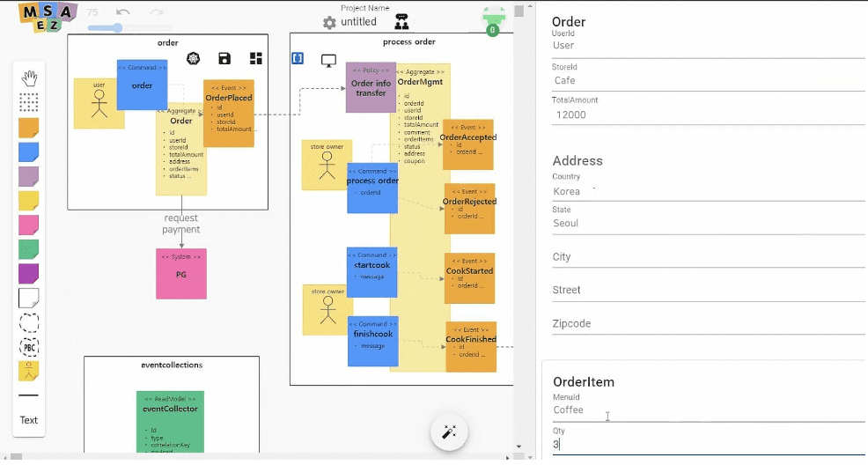Click the Zipcode input field
The height and width of the screenshot is (465, 868).
point(708,324)
